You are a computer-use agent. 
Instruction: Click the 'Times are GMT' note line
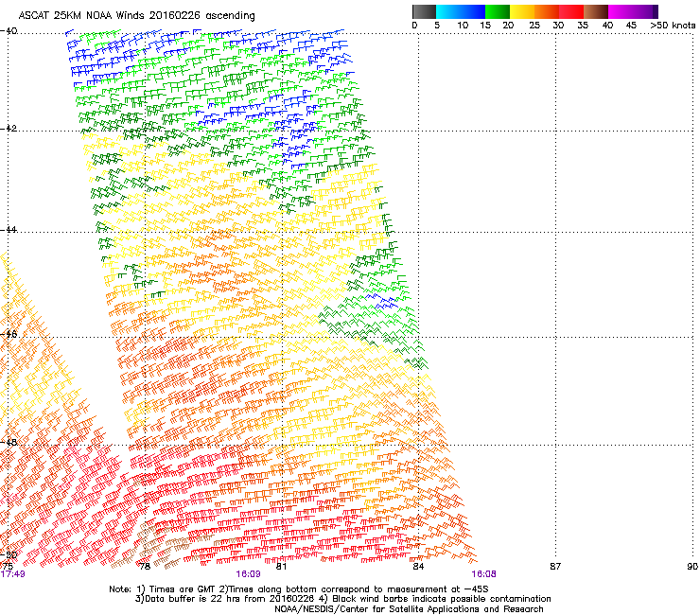click(x=299, y=589)
